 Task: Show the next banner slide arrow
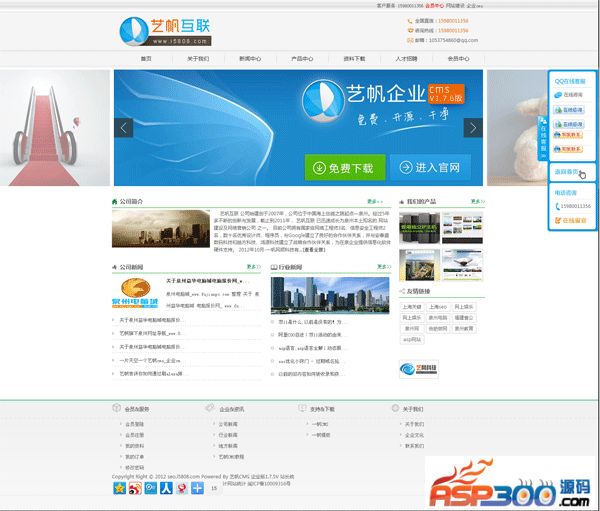(x=473, y=128)
